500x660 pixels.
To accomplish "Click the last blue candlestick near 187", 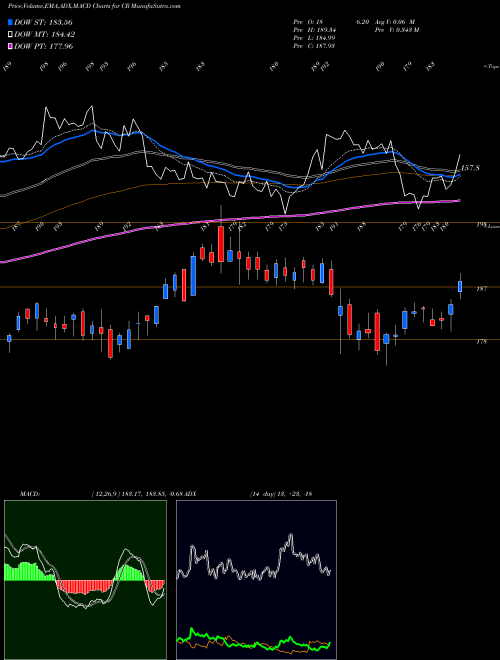I will (x=460, y=287).
